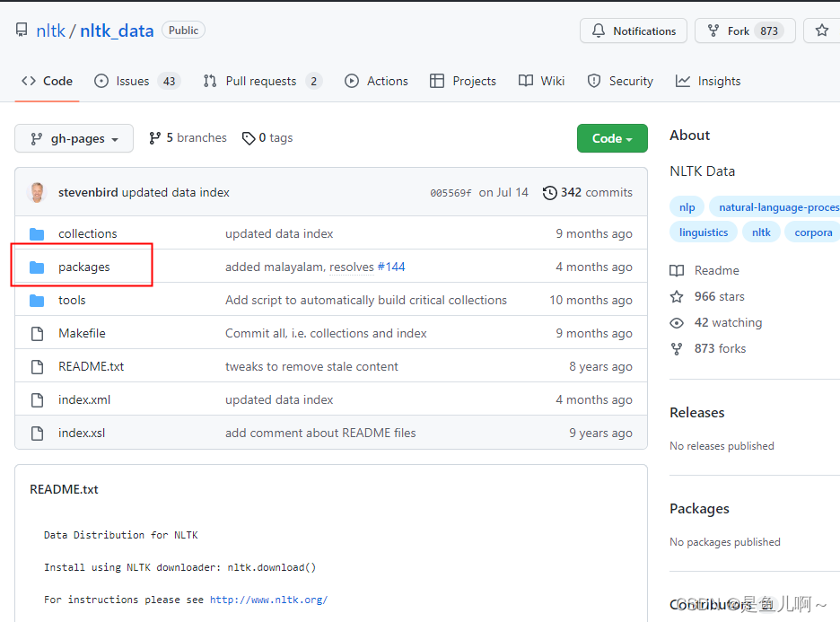View the 342 commits history
Viewport: 840px width, 622px height.
point(588,192)
